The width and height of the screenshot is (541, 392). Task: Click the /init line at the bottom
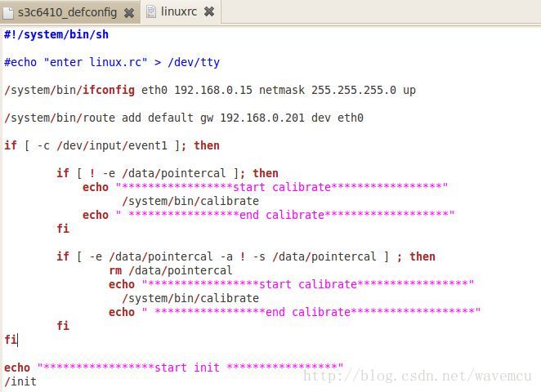point(20,381)
